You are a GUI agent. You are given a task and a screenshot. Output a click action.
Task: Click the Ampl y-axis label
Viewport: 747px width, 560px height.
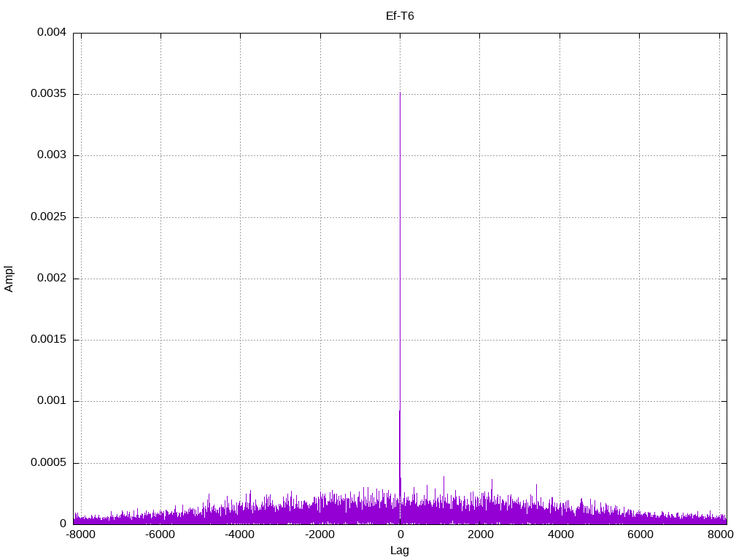pyautogui.click(x=9, y=279)
